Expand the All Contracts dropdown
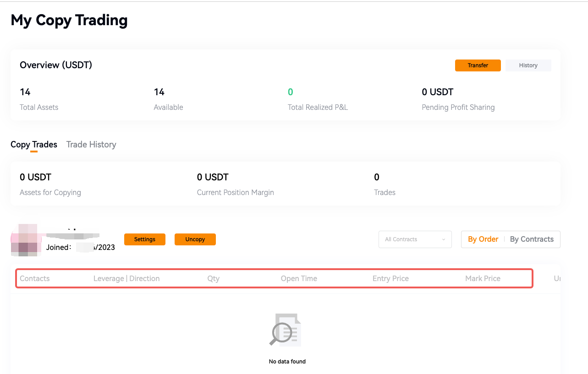Viewport: 588px width, 374px height. pos(415,239)
